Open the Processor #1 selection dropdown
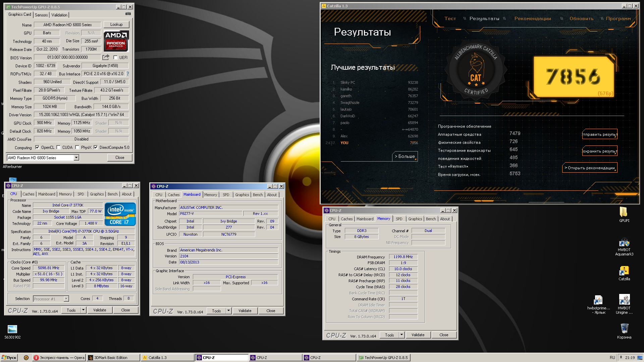Image resolution: width=644 pixels, height=362 pixels. click(66, 299)
